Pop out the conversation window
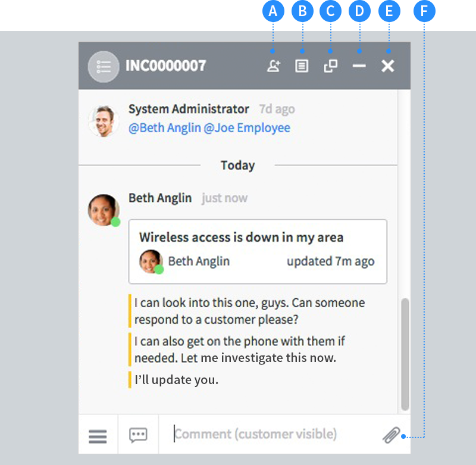 click(x=330, y=66)
